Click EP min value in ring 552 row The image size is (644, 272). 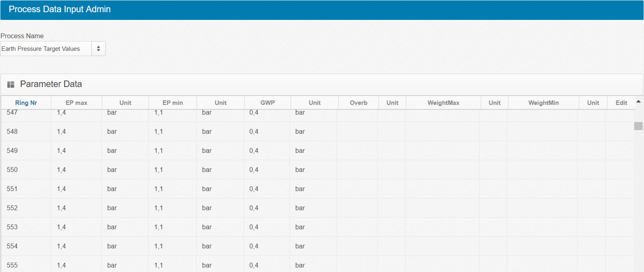158,208
